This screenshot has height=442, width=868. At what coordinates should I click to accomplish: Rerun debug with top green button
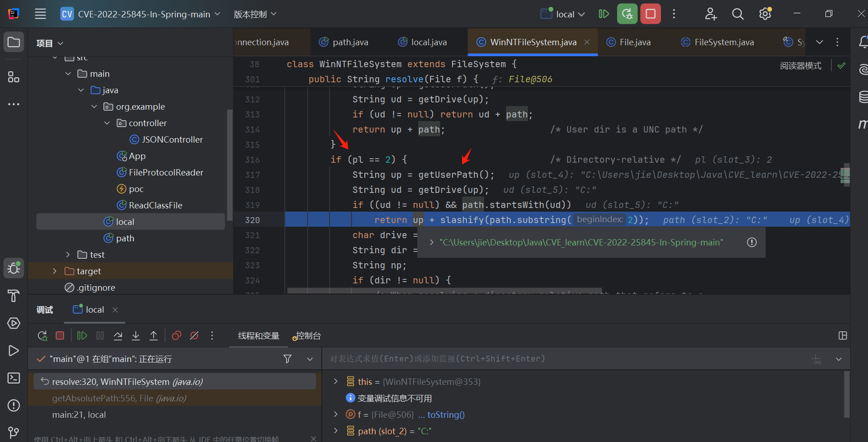tap(627, 14)
